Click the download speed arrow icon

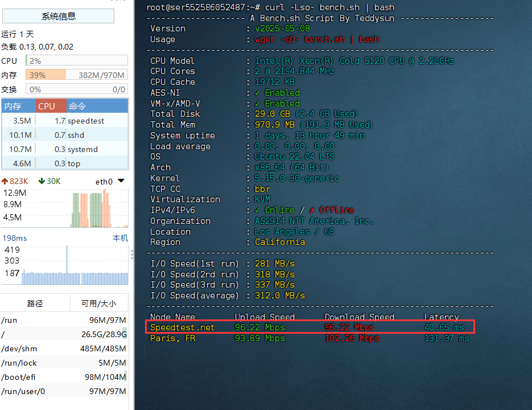point(42,181)
